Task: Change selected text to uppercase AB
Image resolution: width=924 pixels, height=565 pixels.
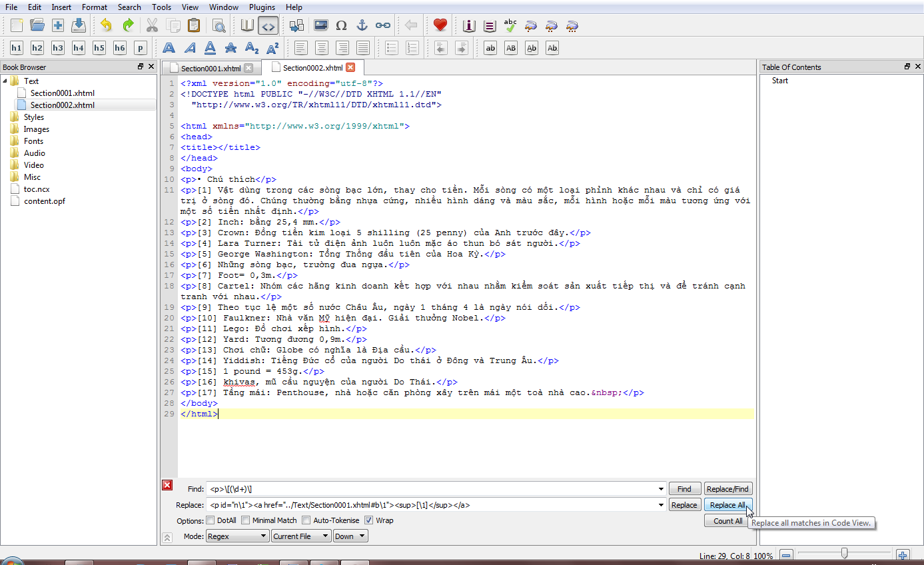Action: click(511, 48)
